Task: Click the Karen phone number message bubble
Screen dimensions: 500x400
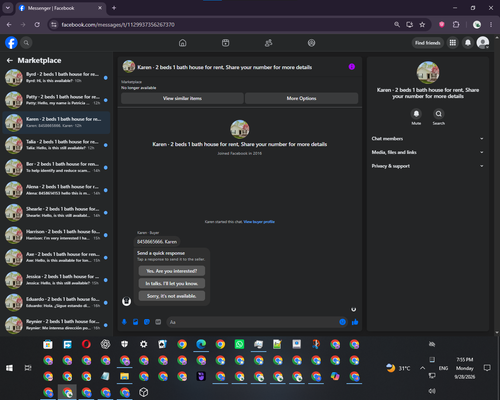Action: [x=157, y=242]
